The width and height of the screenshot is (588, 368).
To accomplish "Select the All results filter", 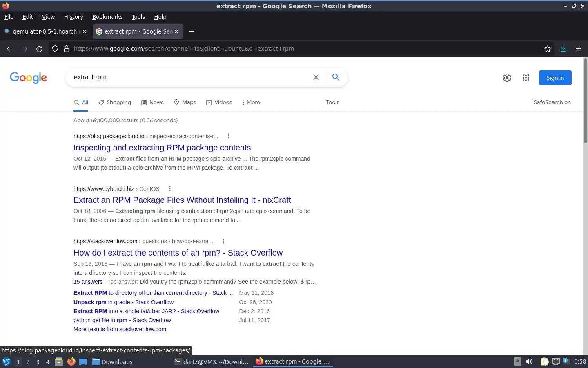I will click(81, 102).
